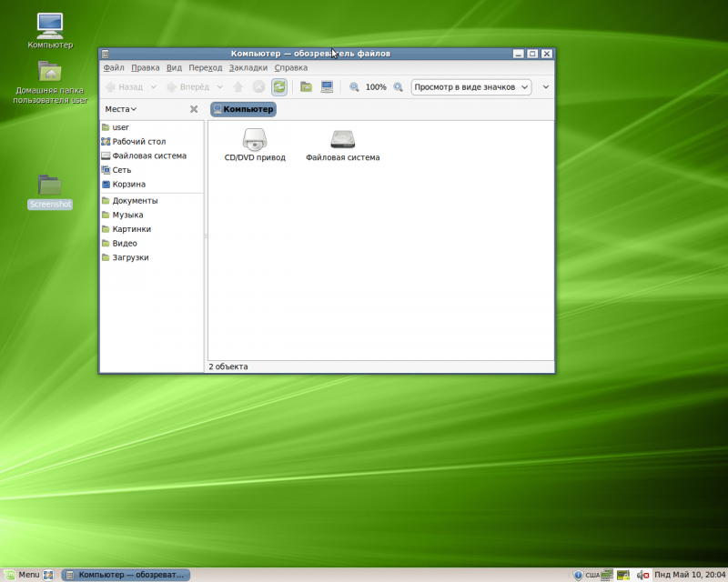
Task: Click the show desktop icon beside Menu
Action: [x=48, y=575]
